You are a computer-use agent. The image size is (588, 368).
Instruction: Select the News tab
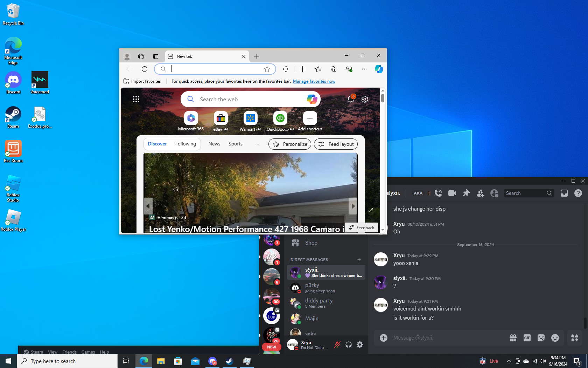click(214, 144)
